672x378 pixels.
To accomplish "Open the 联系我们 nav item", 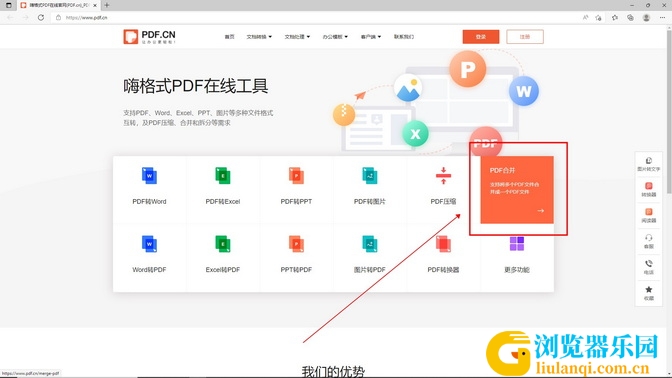I will [404, 37].
